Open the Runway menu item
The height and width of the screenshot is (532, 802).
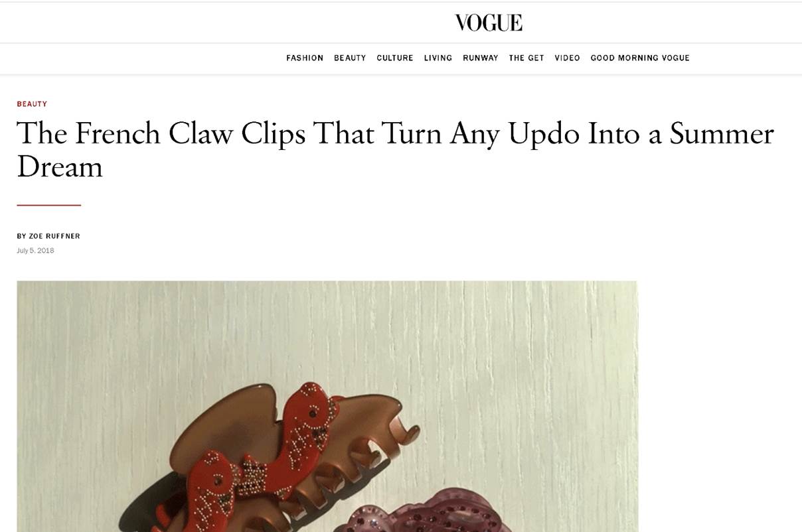pyautogui.click(x=481, y=58)
